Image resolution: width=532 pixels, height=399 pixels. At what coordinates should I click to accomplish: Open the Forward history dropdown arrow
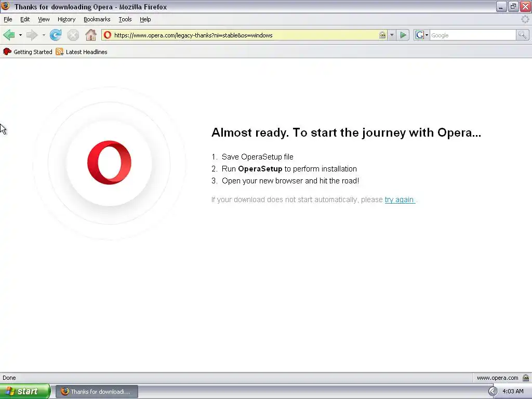44,35
